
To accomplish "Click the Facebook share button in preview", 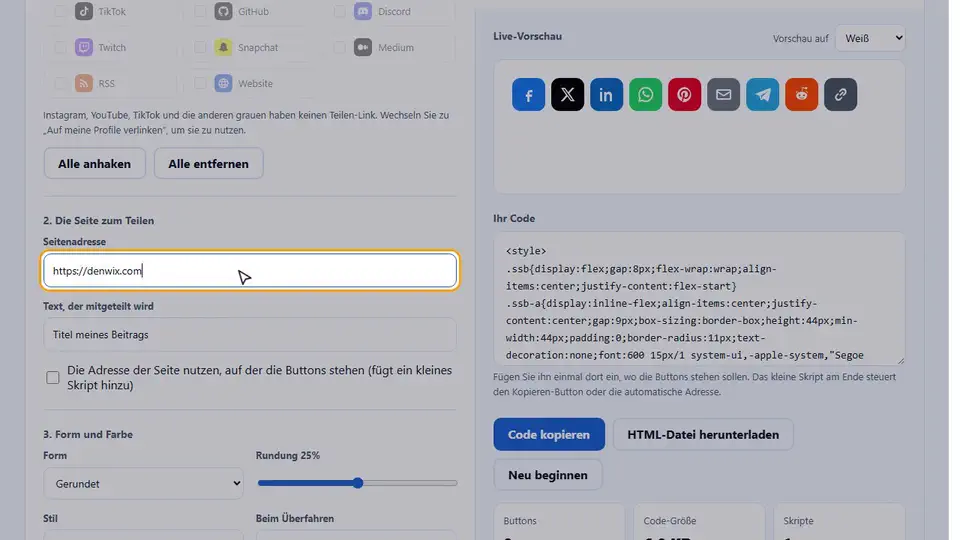I will coord(528,94).
